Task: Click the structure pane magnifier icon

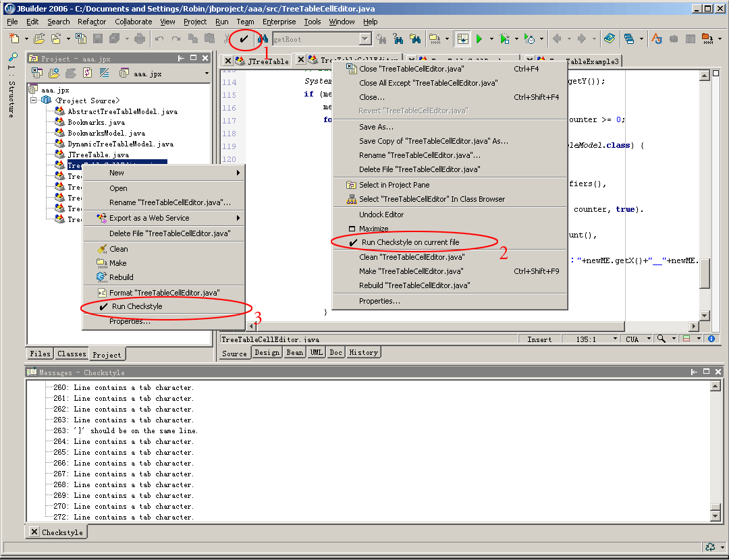Action: point(13,57)
